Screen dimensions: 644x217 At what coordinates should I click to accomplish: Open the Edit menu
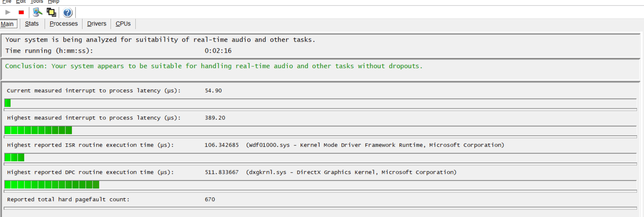21,2
